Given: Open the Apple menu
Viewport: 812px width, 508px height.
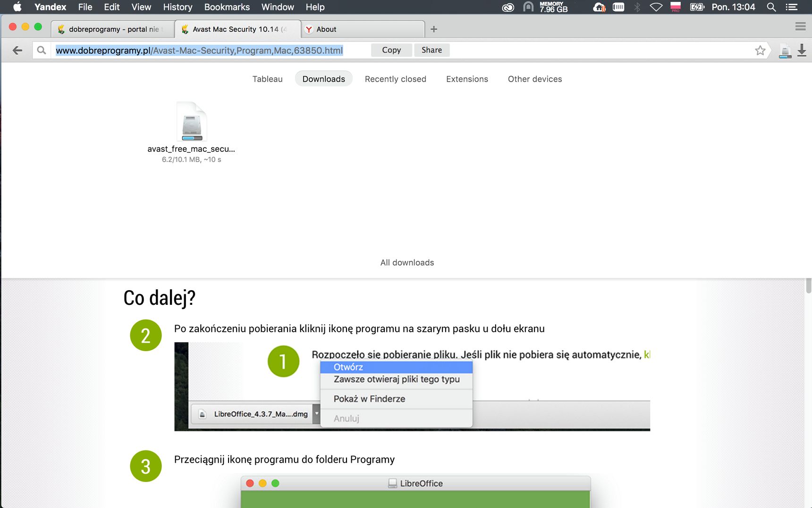Looking at the screenshot, I should 17,7.
